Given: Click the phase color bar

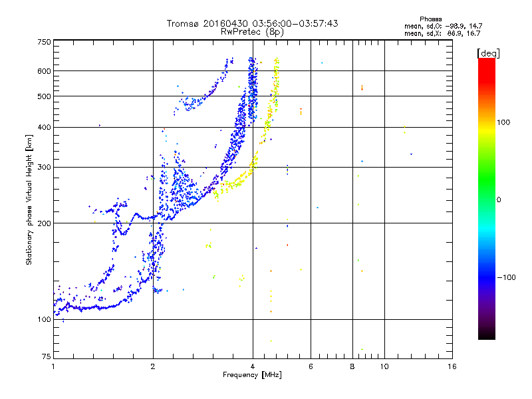Looking at the screenshot, I should pos(487,198).
